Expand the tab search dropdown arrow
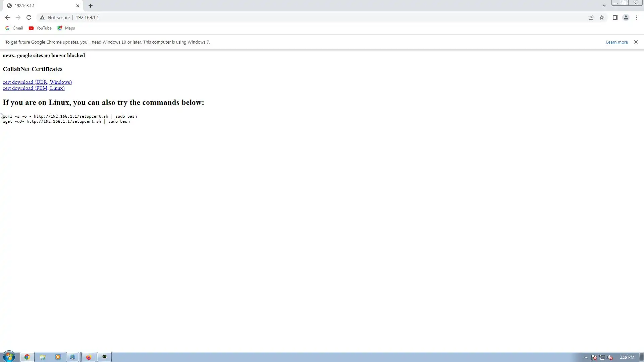The image size is (644, 362). coord(604,6)
